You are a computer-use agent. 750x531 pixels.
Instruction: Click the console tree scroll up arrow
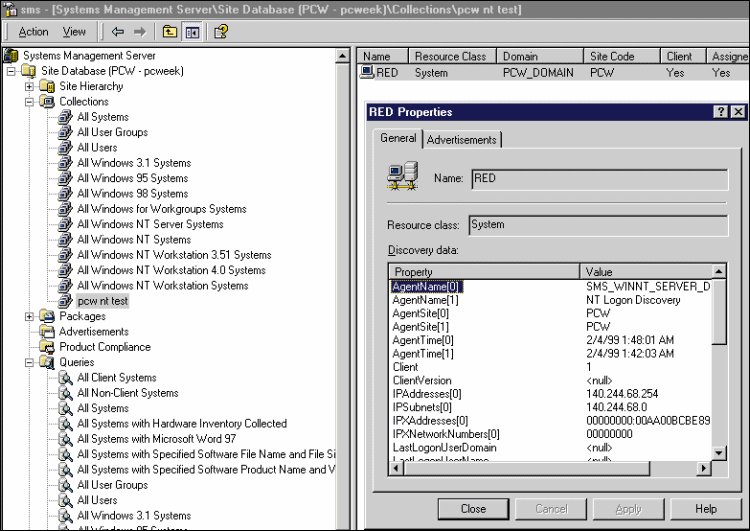342,55
